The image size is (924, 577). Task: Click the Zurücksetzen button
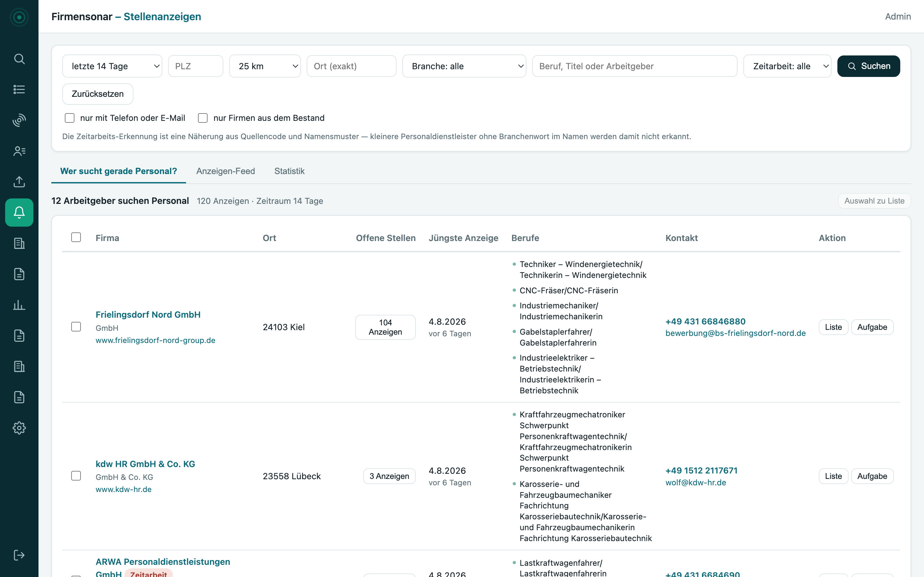98,94
